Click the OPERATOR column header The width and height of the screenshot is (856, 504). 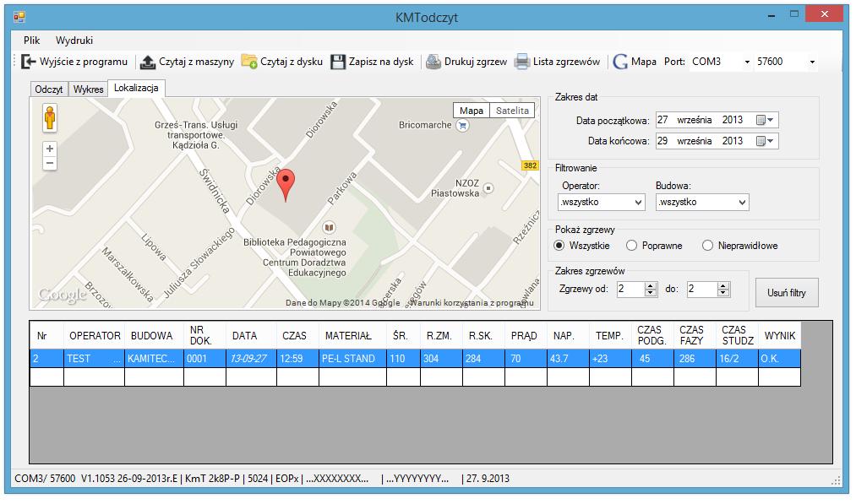[x=95, y=336]
